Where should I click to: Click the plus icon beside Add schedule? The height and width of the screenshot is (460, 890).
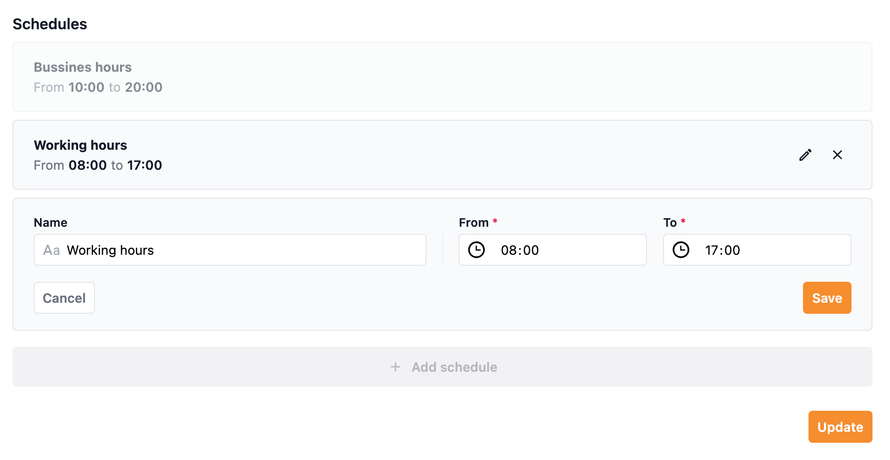click(395, 367)
